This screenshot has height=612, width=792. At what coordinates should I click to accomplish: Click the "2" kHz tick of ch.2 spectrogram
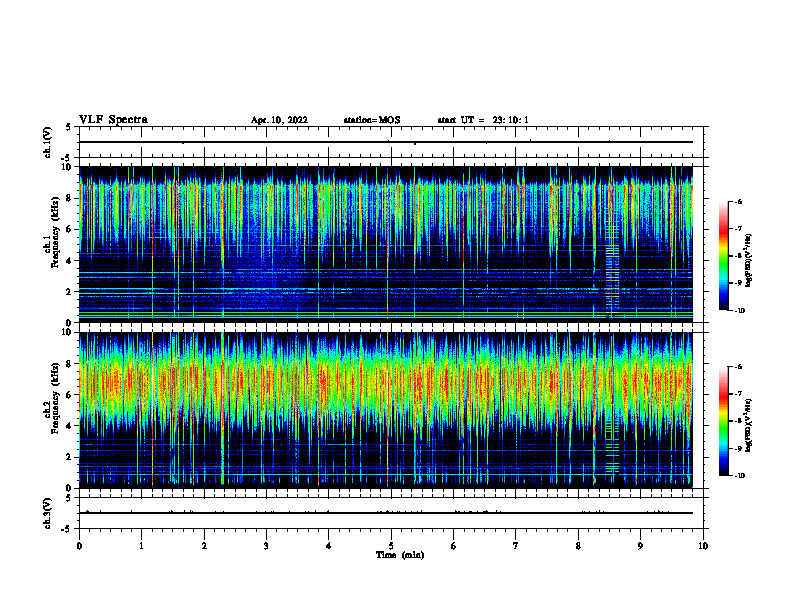[69, 457]
